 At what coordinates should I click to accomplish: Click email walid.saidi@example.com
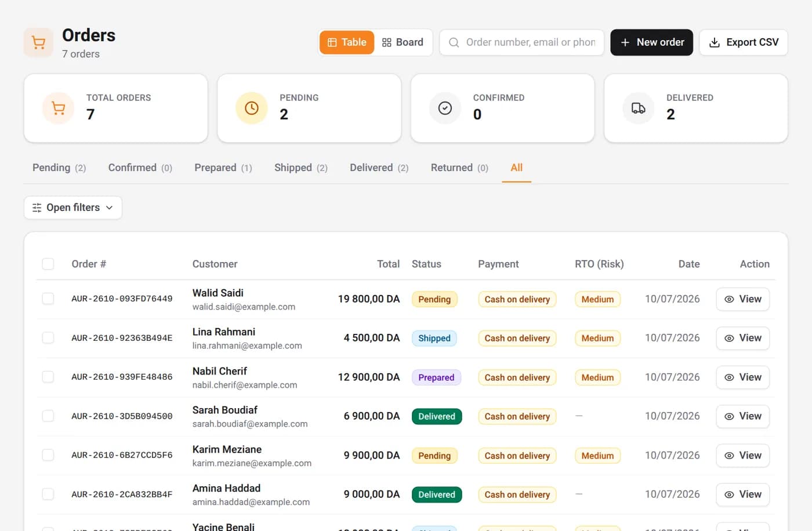(244, 307)
